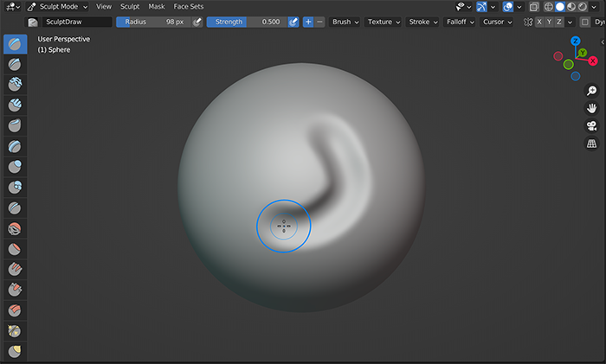Screen dimensions: 606x364
Task: Select the Multi-plane Scrape brush
Action: click(15, 310)
